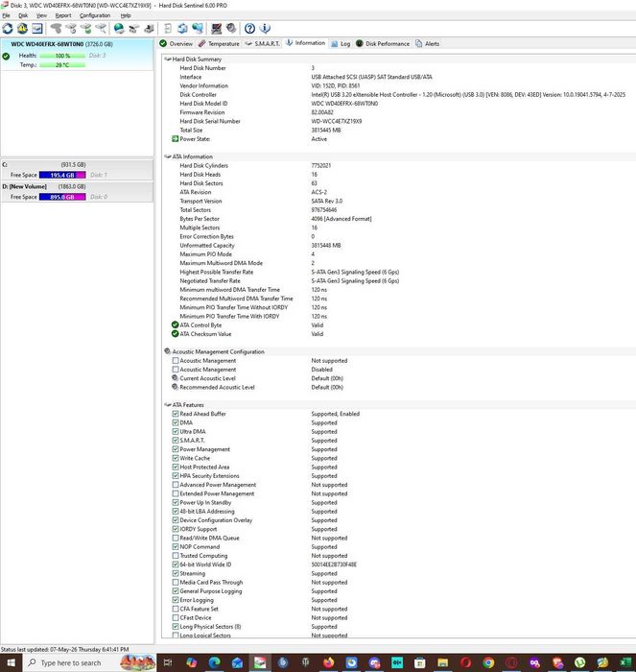Click the disk with stethoscope toolbar icon
Image resolution: width=636 pixels, height=672 pixels.
[71, 29]
